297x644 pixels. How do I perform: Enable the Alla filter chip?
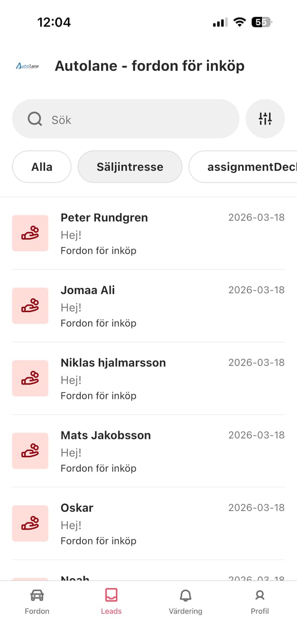click(42, 167)
